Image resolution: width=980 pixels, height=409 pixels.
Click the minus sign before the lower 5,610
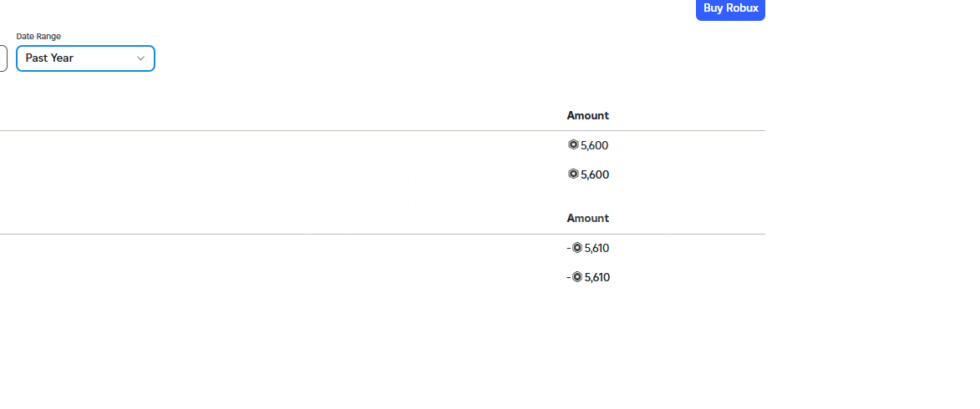pyautogui.click(x=569, y=276)
